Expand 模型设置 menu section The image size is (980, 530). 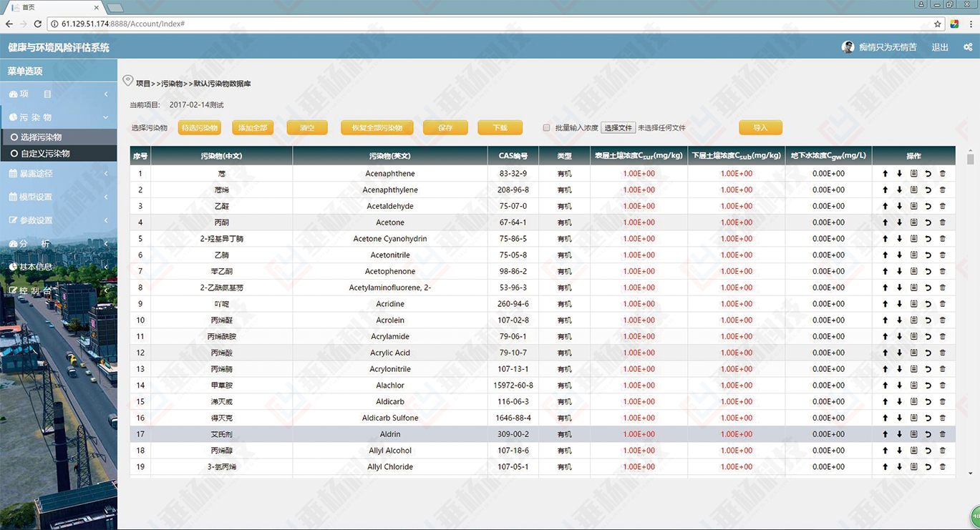click(59, 197)
